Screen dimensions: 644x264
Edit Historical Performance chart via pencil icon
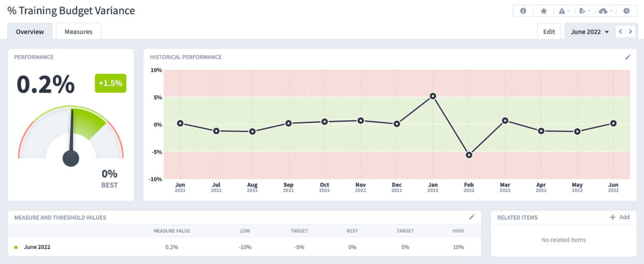tap(627, 57)
